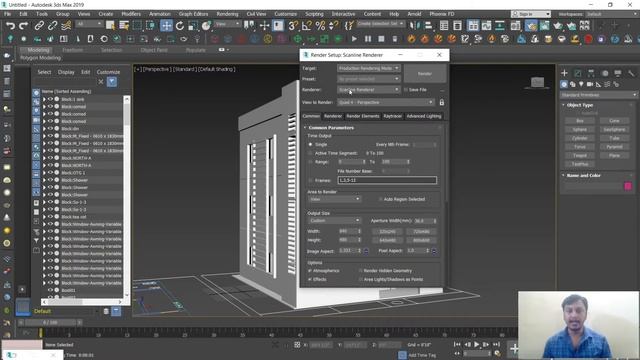Select the Active Time Segment radio
This screenshot has height=360, width=640.
pos(310,153)
